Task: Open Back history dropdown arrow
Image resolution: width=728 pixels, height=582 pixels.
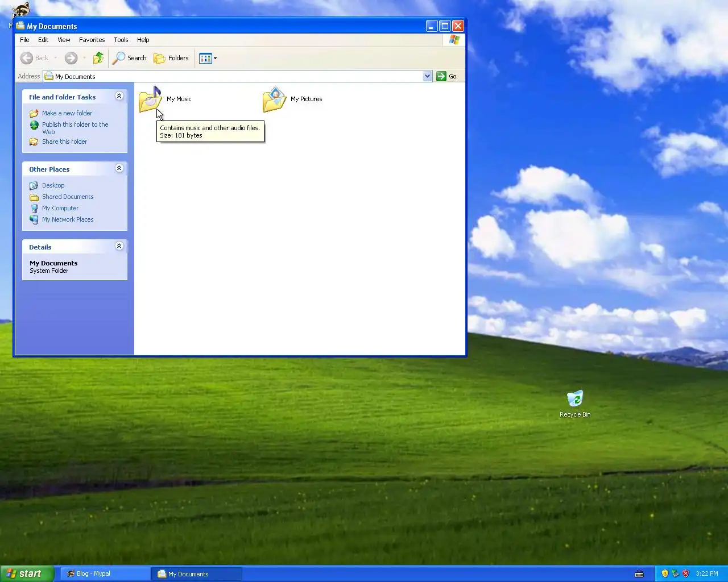Action: (x=56, y=58)
